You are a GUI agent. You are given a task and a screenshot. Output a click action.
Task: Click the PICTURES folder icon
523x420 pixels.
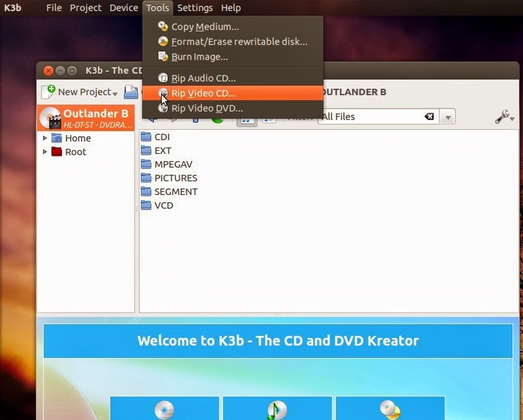(146, 177)
